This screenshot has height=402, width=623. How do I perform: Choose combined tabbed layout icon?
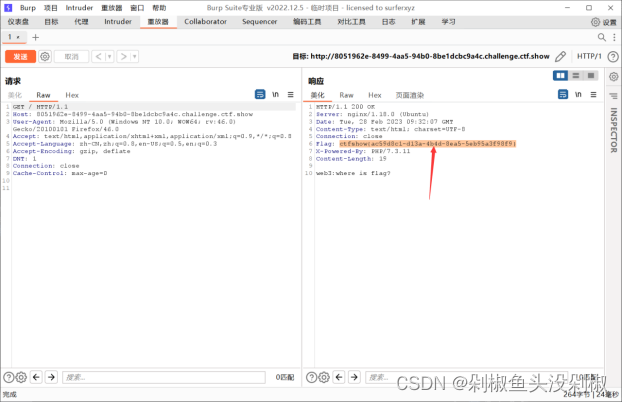tap(591, 75)
